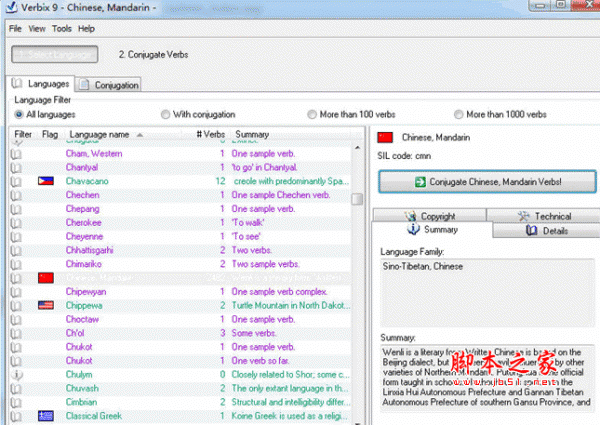Image resolution: width=600 pixels, height=425 pixels.
Task: Sort by the # Verbs column header
Action: tap(210, 135)
